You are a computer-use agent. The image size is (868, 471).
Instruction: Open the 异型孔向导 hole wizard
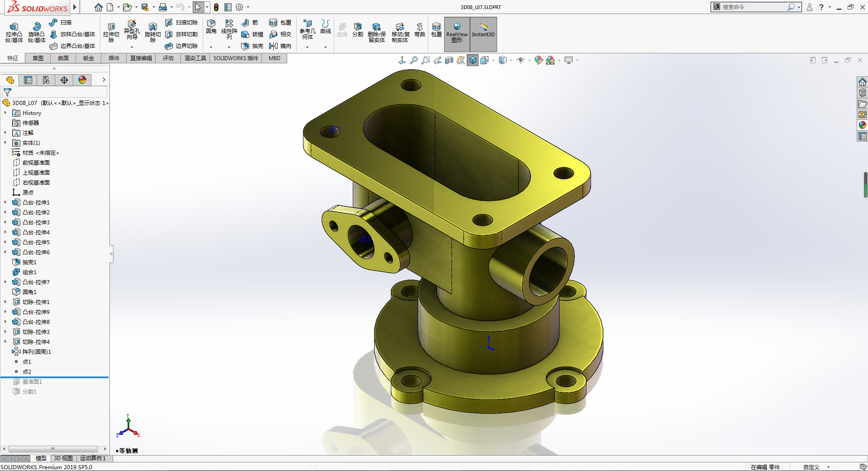point(132,30)
